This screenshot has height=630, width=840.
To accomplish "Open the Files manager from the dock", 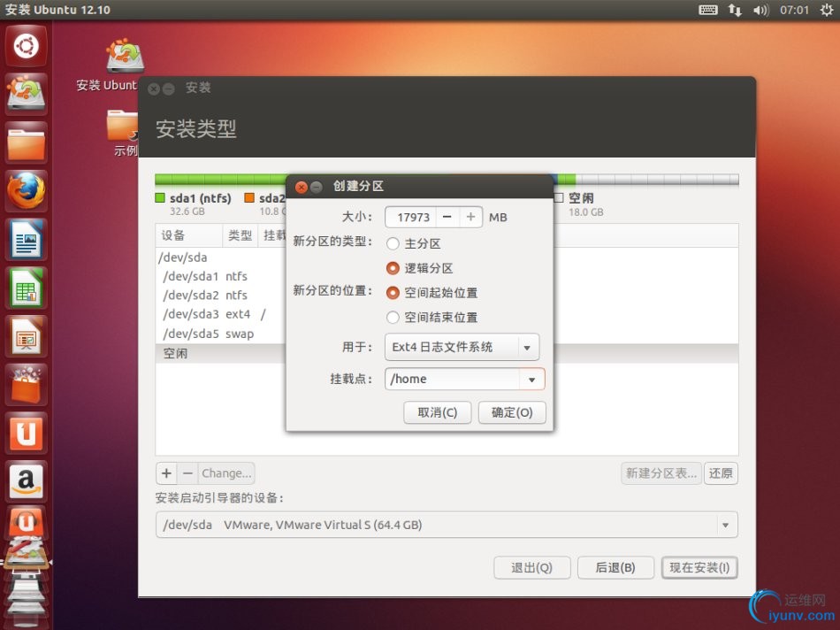I will click(27, 142).
